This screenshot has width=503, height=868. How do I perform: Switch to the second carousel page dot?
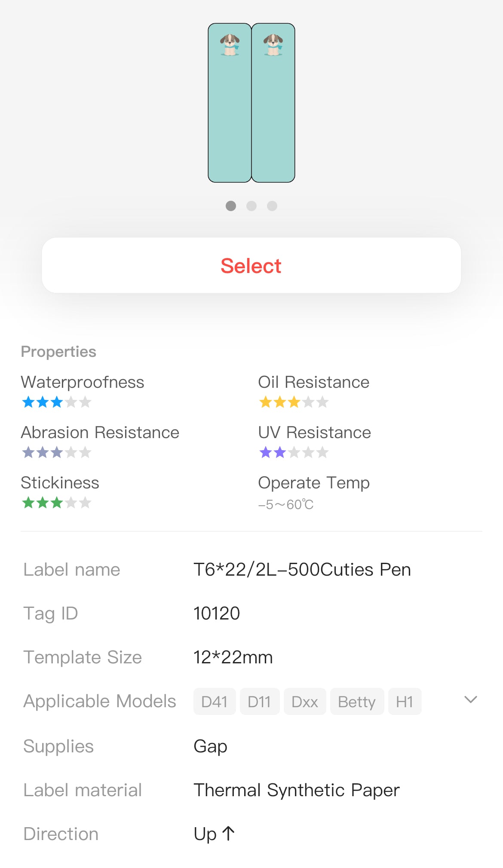coord(252,206)
